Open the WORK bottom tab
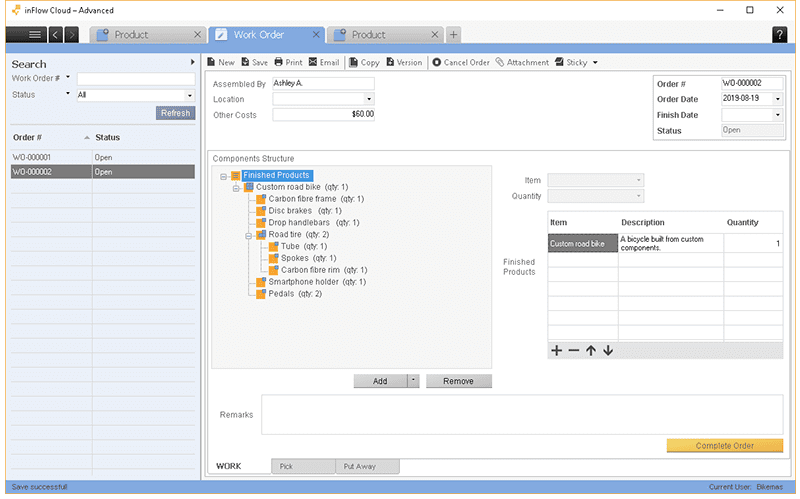The width and height of the screenshot is (800, 499). coord(229,466)
